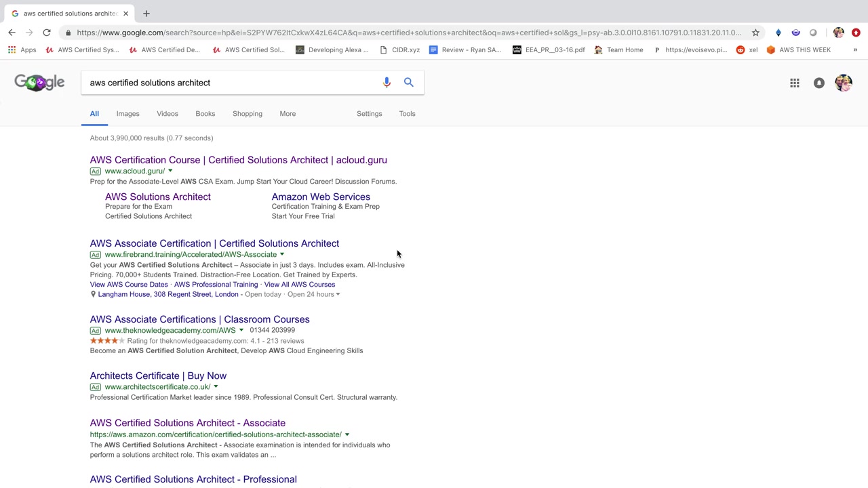The image size is (868, 488).
Task: Open Google notifications bell
Action: coord(819,83)
